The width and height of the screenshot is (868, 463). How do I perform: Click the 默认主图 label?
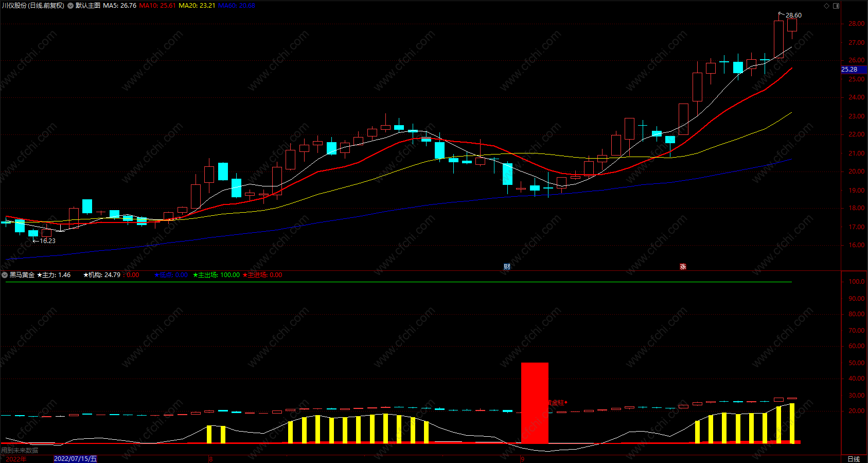(x=88, y=6)
